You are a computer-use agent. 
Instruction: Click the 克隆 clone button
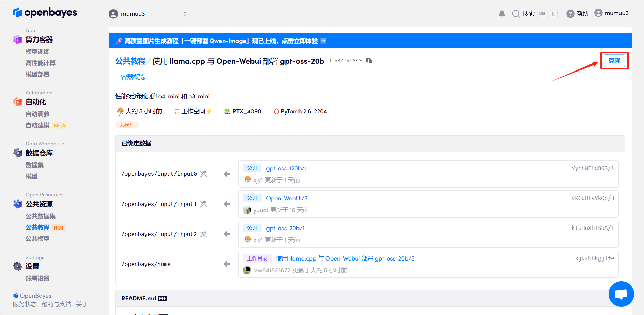[x=614, y=61]
